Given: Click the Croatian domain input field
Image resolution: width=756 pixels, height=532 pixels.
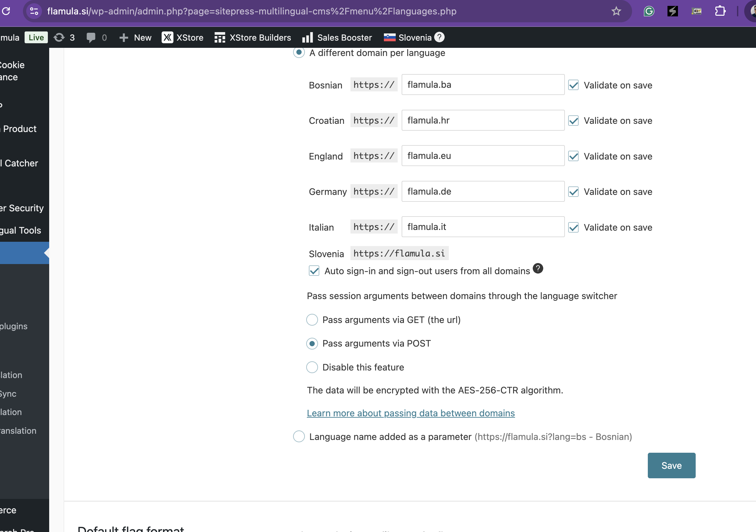Looking at the screenshot, I should pos(483,121).
